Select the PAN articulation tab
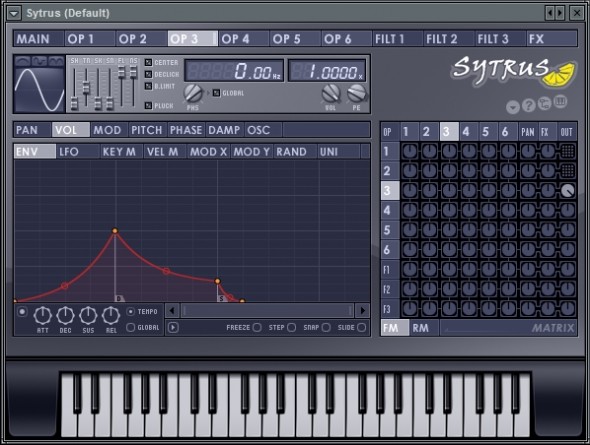Screen dimensions: 590x445 pos(32,130)
